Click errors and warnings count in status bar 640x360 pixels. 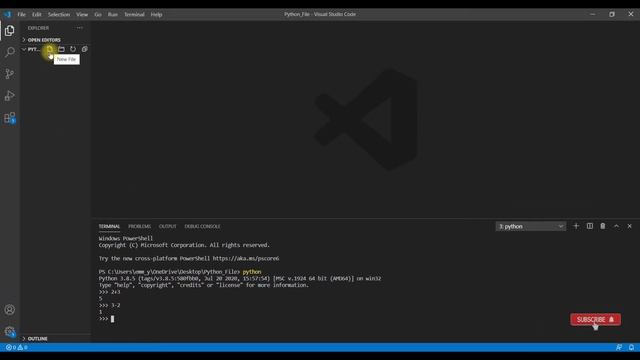click(17, 347)
